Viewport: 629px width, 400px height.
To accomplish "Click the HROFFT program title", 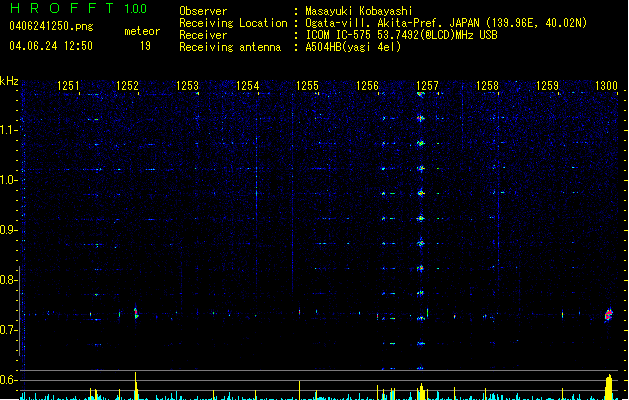I will (62, 8).
